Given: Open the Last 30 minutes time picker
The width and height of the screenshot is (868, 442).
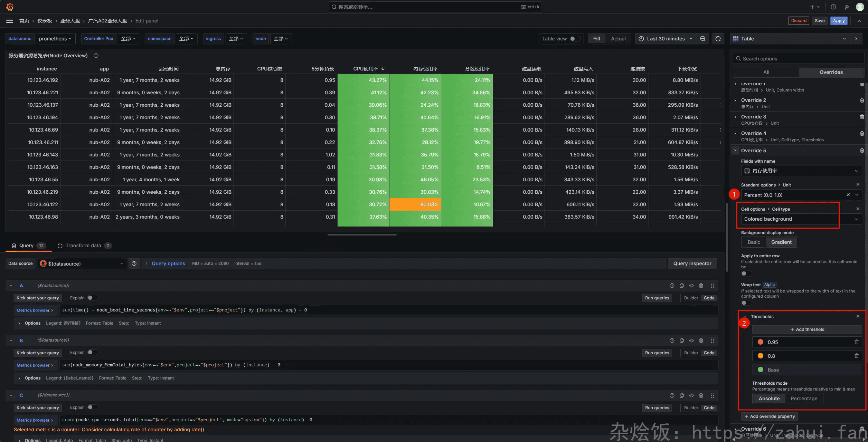Looking at the screenshot, I should [665, 39].
